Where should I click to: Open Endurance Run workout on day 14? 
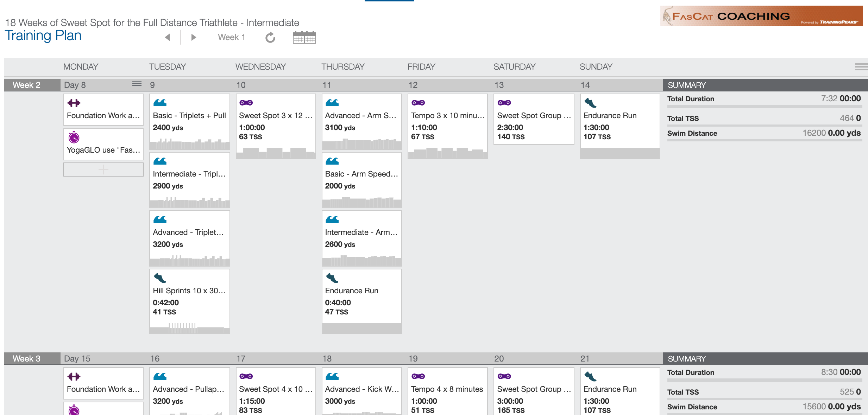[x=620, y=126]
